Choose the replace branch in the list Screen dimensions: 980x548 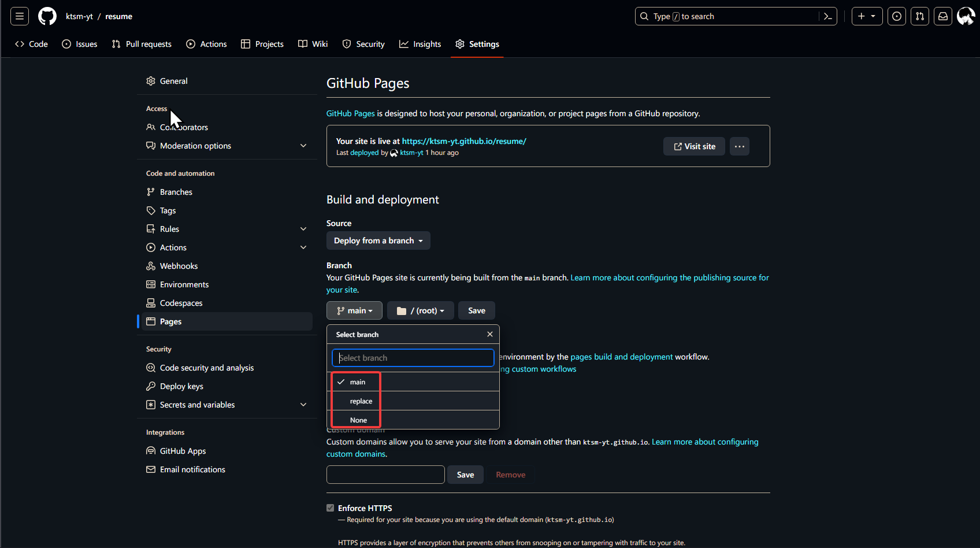413,401
